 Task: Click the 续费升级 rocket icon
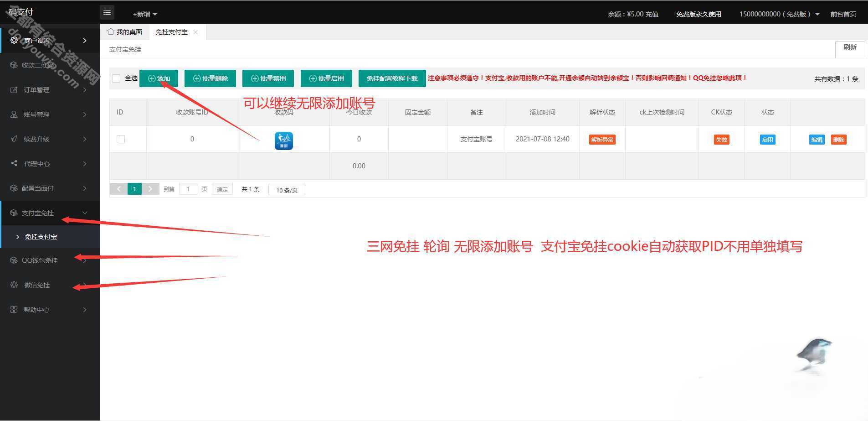tap(14, 139)
